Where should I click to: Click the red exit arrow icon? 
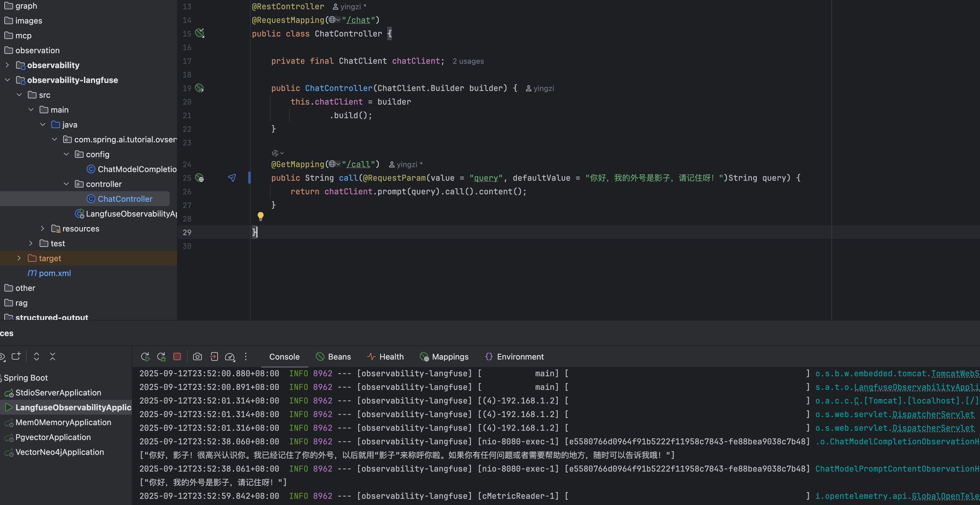tap(214, 357)
